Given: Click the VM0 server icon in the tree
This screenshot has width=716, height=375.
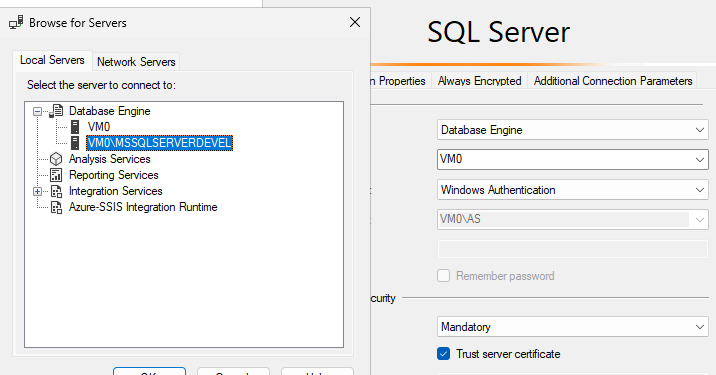Looking at the screenshot, I should pos(75,127).
